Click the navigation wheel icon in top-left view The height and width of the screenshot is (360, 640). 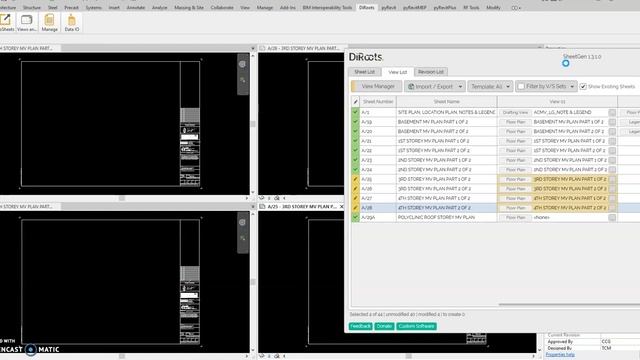tap(242, 64)
